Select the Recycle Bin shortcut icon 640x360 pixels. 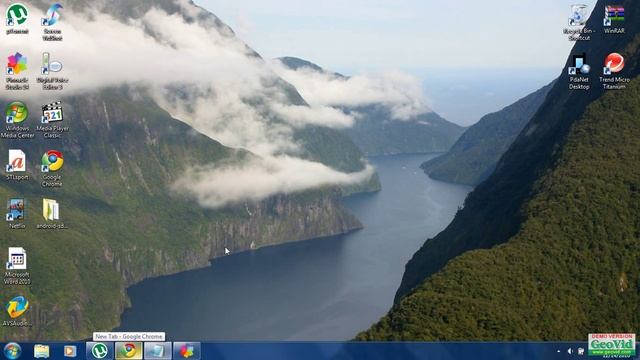(579, 22)
